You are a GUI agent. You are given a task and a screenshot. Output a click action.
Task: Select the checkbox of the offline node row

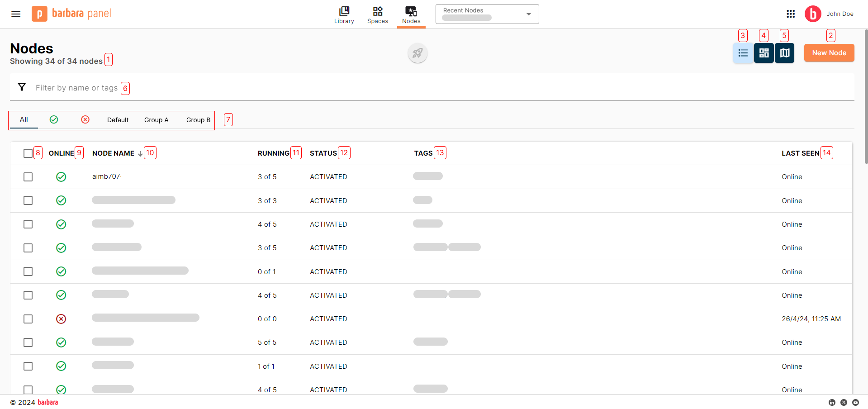click(x=28, y=319)
